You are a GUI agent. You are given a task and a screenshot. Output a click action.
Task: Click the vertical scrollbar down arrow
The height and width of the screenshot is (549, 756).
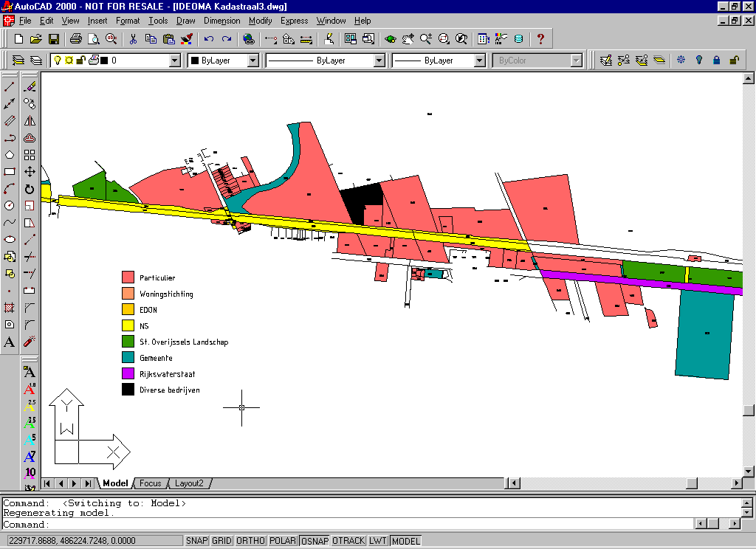[749, 472]
